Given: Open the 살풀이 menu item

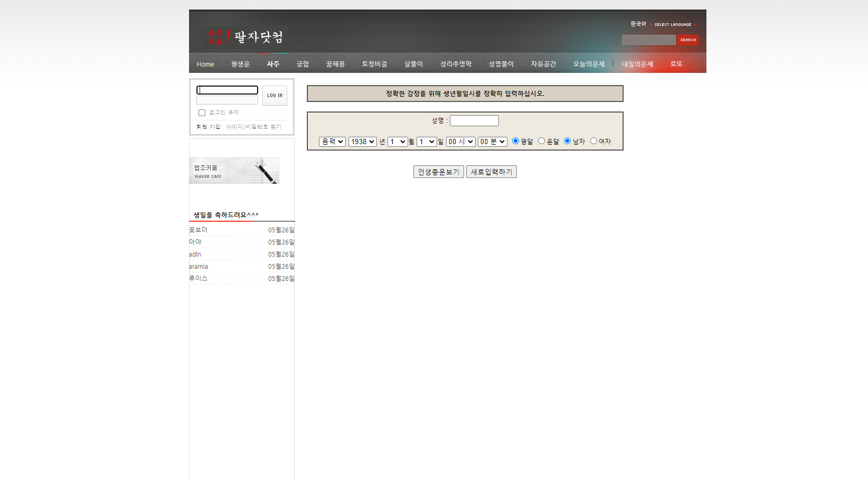Looking at the screenshot, I should tap(413, 64).
